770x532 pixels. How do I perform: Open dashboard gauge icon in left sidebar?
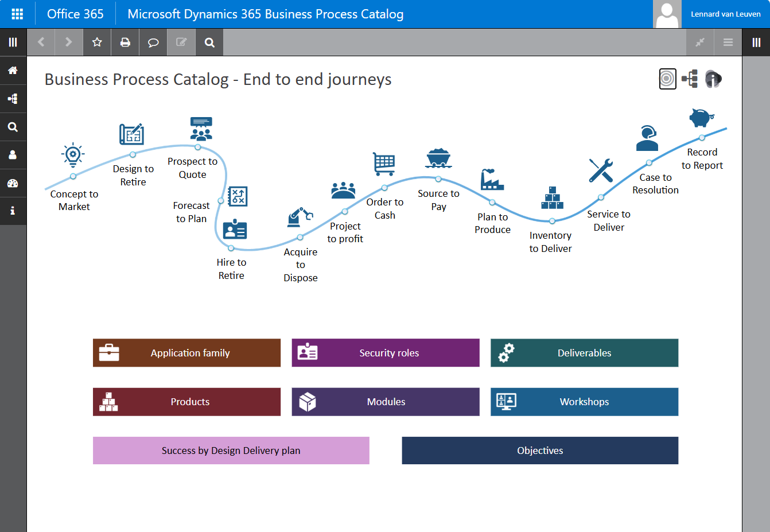point(13,183)
